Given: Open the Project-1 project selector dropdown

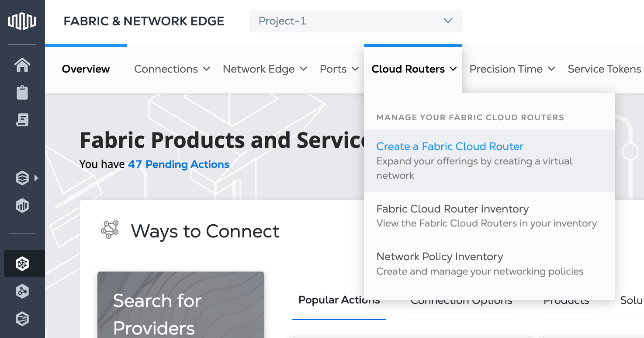Looking at the screenshot, I should point(356,21).
